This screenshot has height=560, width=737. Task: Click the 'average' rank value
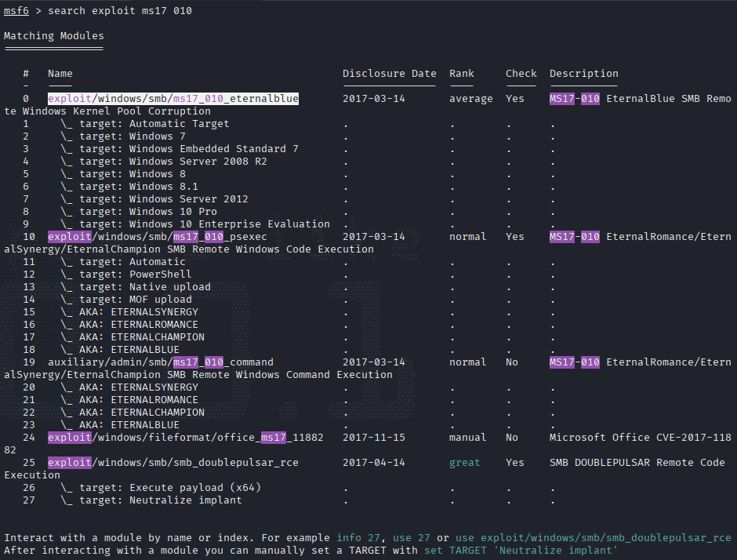pyautogui.click(x=471, y=98)
